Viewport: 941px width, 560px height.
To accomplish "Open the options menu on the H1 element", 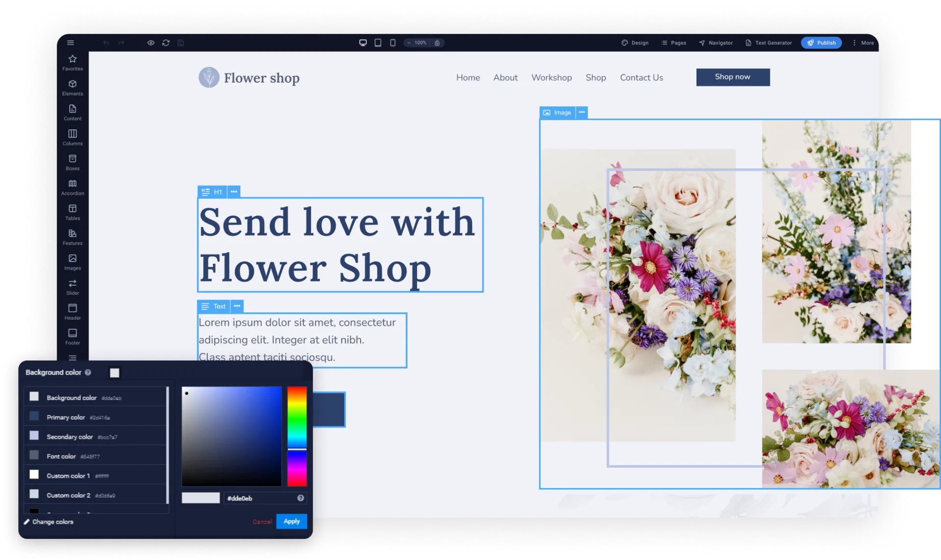I will pos(234,192).
